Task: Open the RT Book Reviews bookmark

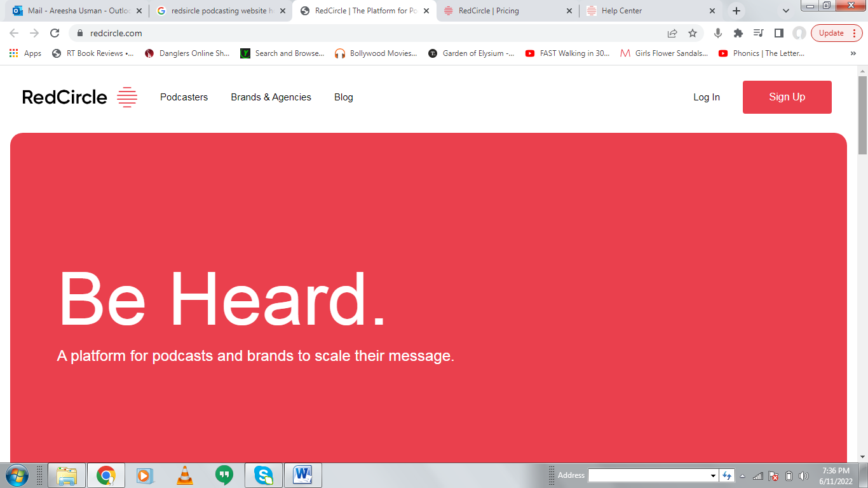Action: (x=93, y=53)
